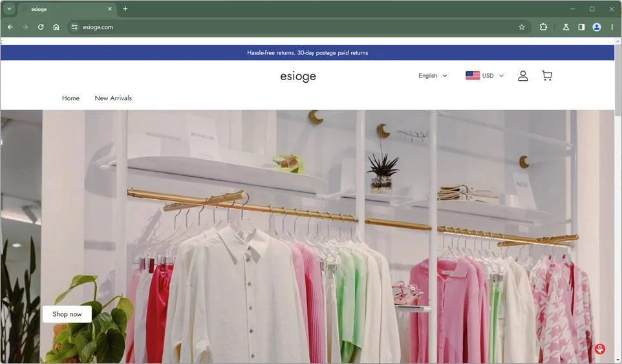
Task: Open the shopping cart icon
Action: click(x=547, y=76)
